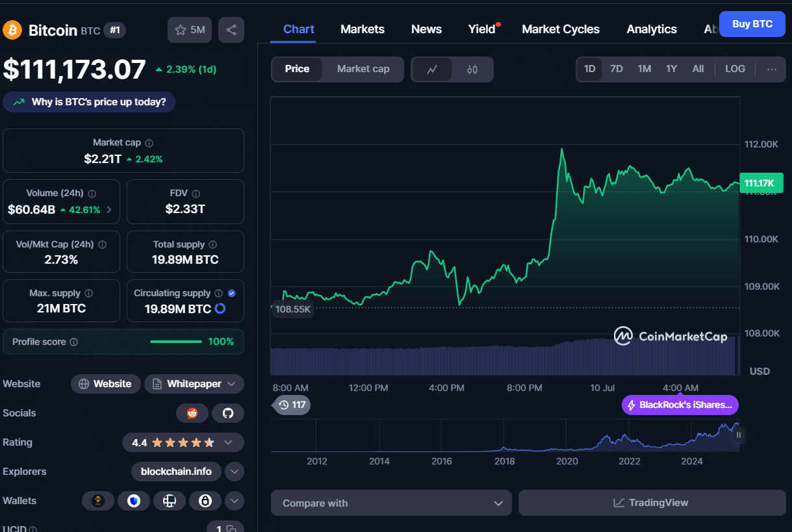Click the 21M BTC max supply value
The width and height of the screenshot is (792, 532).
pos(61,309)
